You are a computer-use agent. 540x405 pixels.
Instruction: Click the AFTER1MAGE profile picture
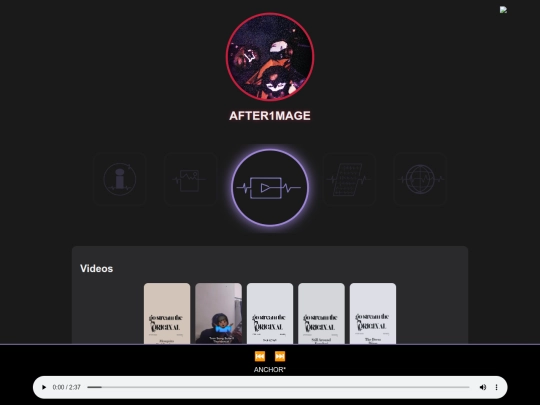[270, 57]
